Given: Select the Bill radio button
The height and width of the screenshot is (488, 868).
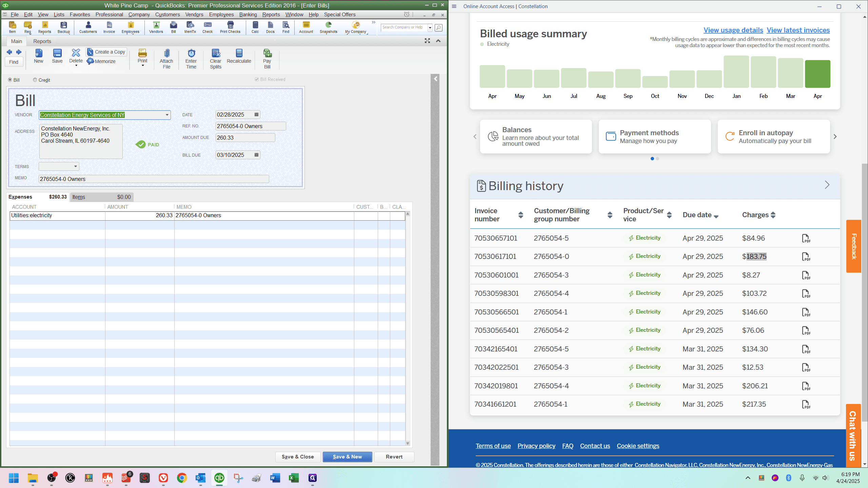Looking at the screenshot, I should [x=10, y=80].
